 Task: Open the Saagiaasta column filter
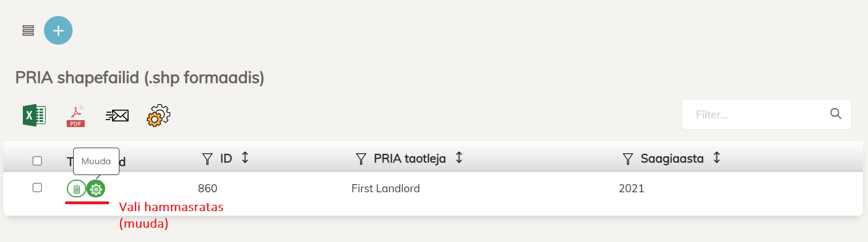[x=628, y=158]
